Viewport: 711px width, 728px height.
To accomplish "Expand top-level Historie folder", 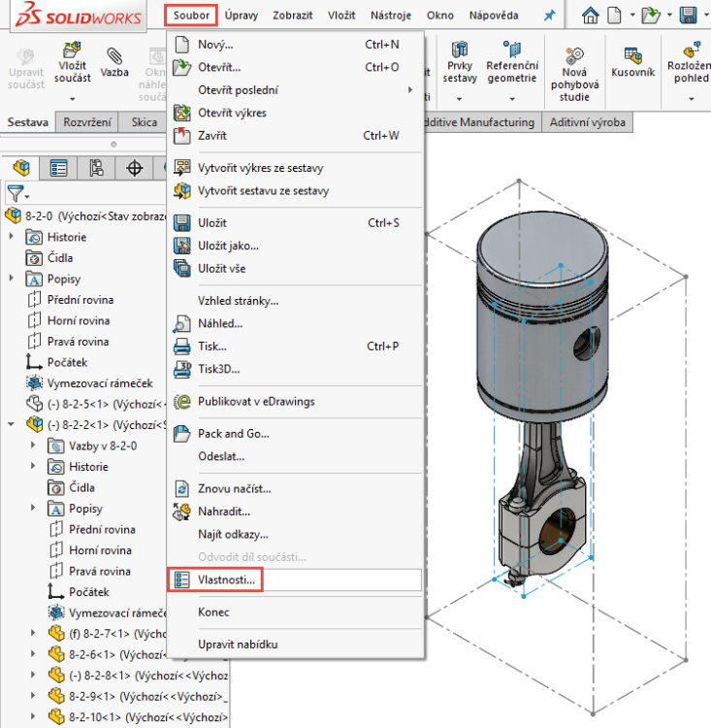I will pos(11,237).
